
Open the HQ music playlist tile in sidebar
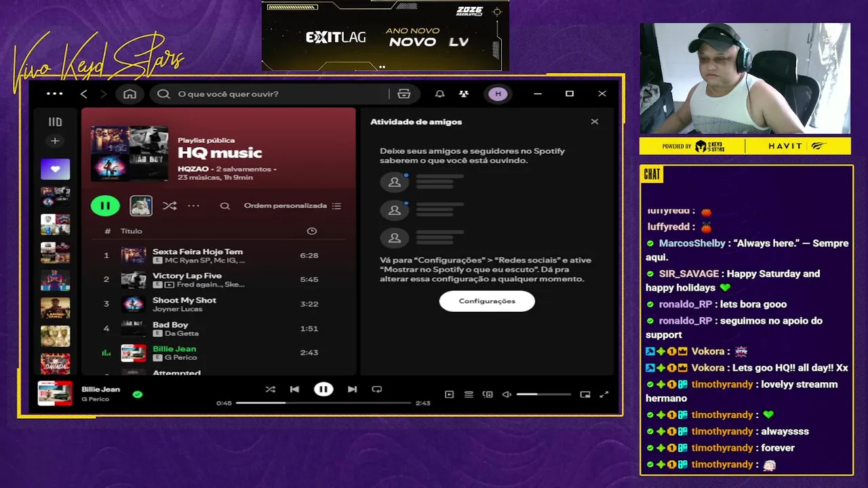pyautogui.click(x=55, y=197)
